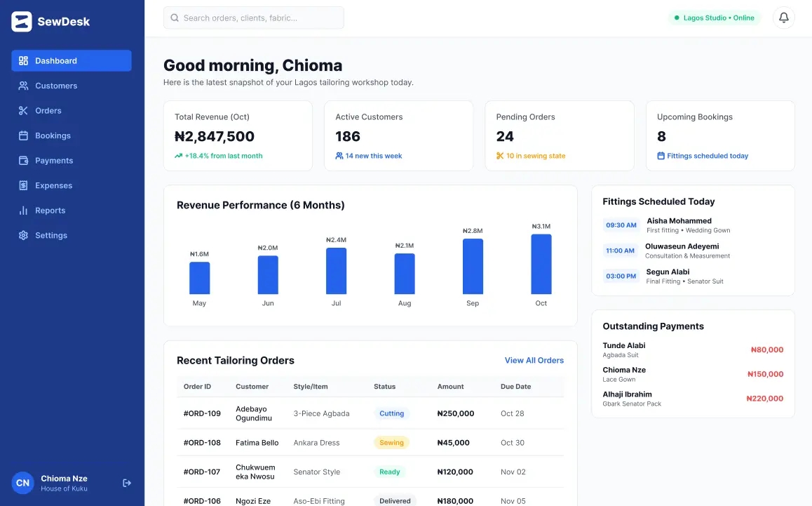Image resolution: width=812 pixels, height=506 pixels.
Task: Click the scissors icon beside 10 in sewing state
Action: click(x=500, y=156)
